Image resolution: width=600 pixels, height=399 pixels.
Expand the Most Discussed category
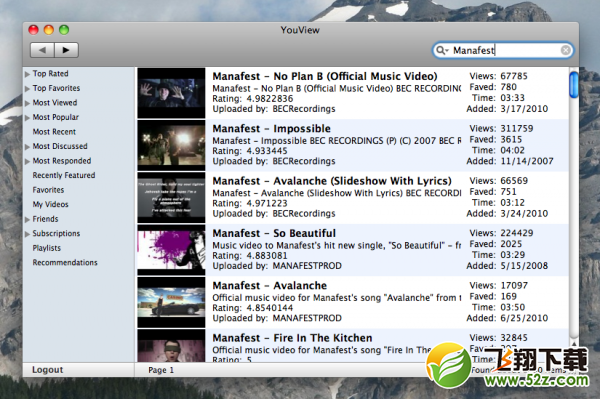pyautogui.click(x=27, y=147)
